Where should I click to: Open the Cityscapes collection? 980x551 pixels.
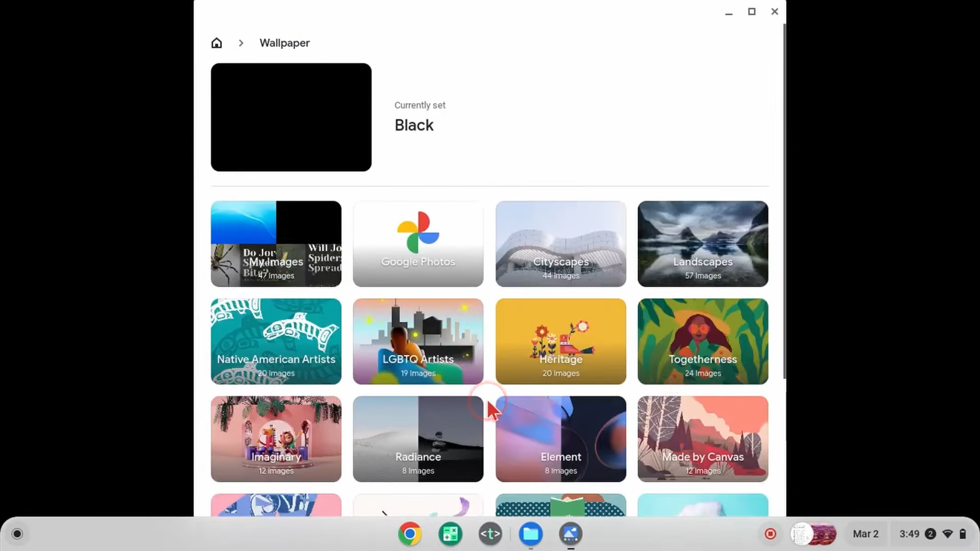tap(560, 244)
